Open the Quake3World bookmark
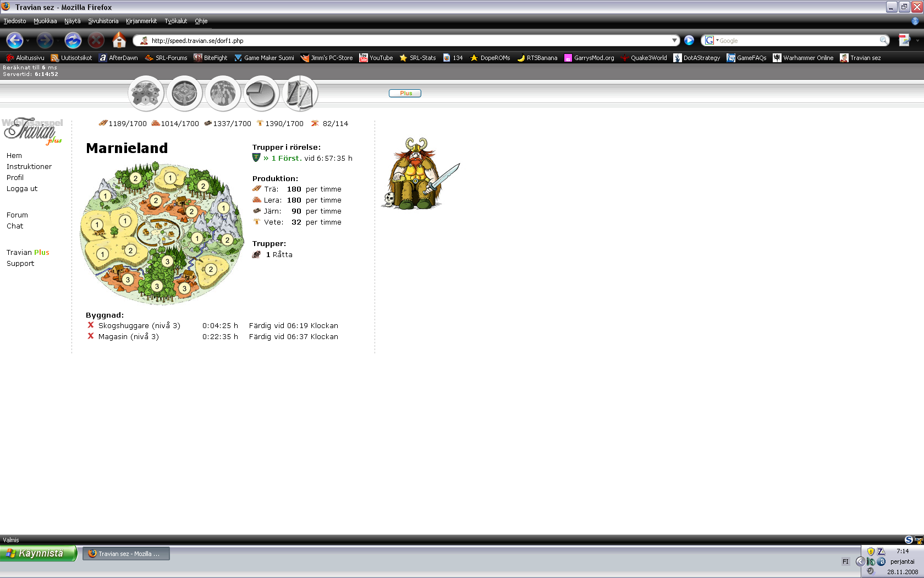924x578 pixels. click(643, 58)
